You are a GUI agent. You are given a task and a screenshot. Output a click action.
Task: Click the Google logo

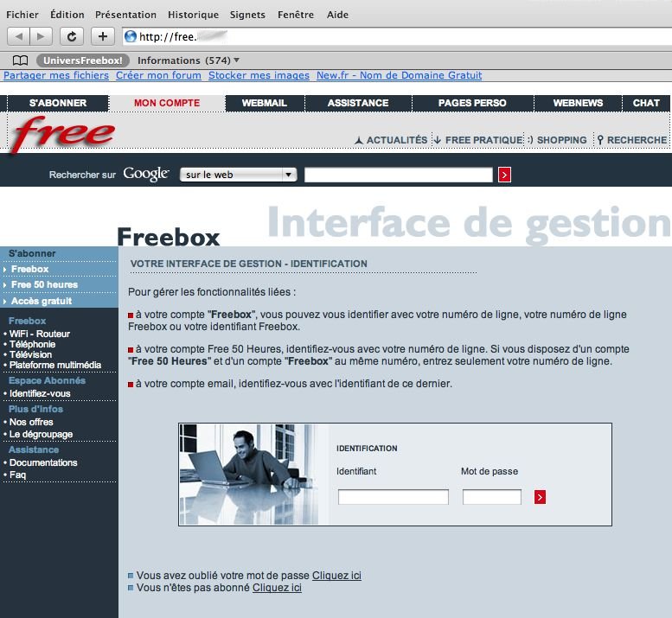pos(146,175)
